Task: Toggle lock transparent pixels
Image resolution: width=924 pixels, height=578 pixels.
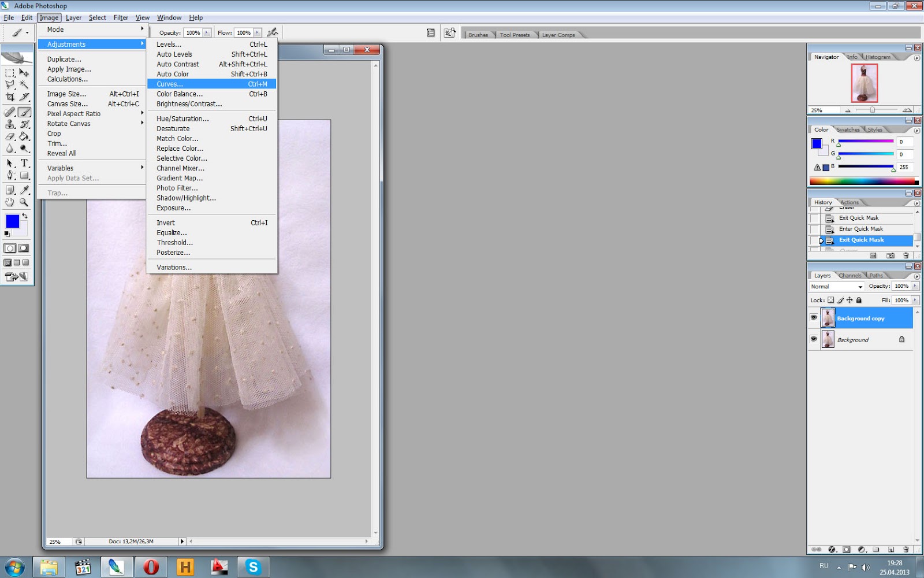Action: (x=830, y=300)
